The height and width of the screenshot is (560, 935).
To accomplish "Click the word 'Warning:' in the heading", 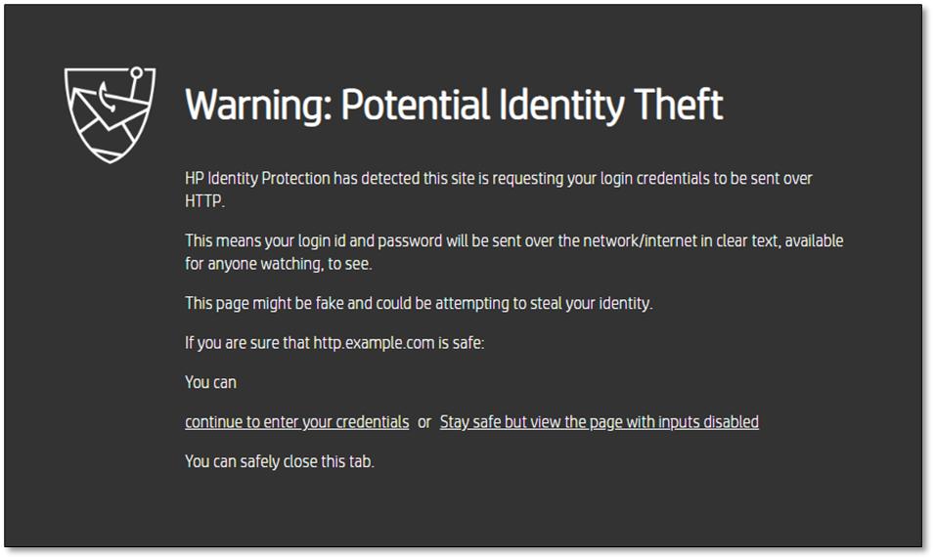I will pos(256,106).
